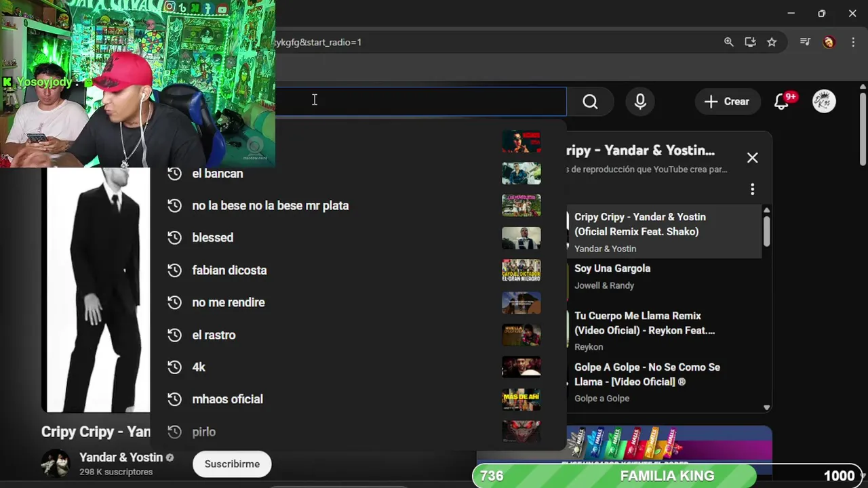The height and width of the screenshot is (488, 868).
Task: Open the playlist three-dot options menu
Action: [x=752, y=189]
